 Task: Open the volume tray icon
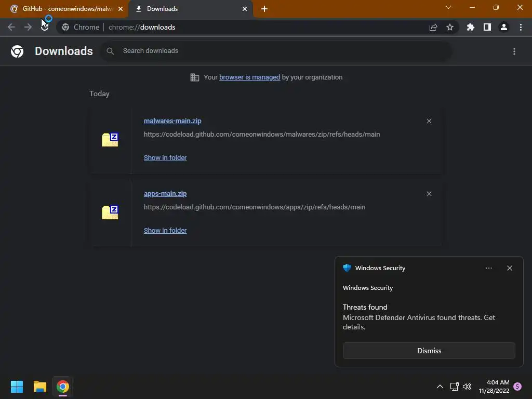(467, 387)
